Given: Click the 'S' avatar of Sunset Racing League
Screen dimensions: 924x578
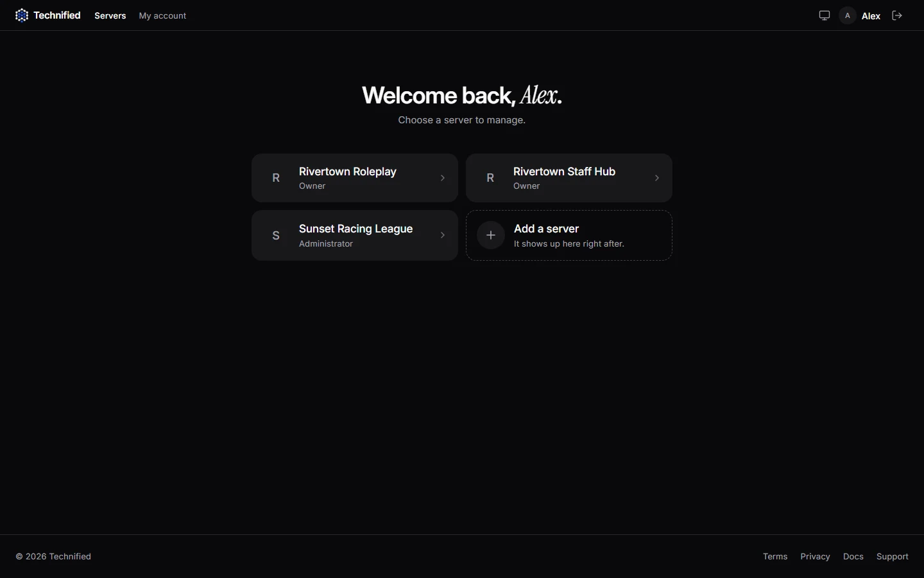Looking at the screenshot, I should click(x=276, y=235).
